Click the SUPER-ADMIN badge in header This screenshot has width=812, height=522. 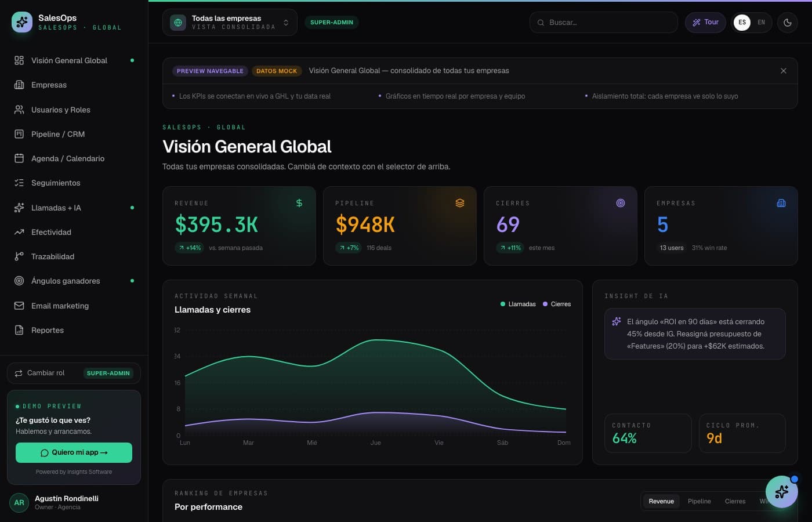332,23
